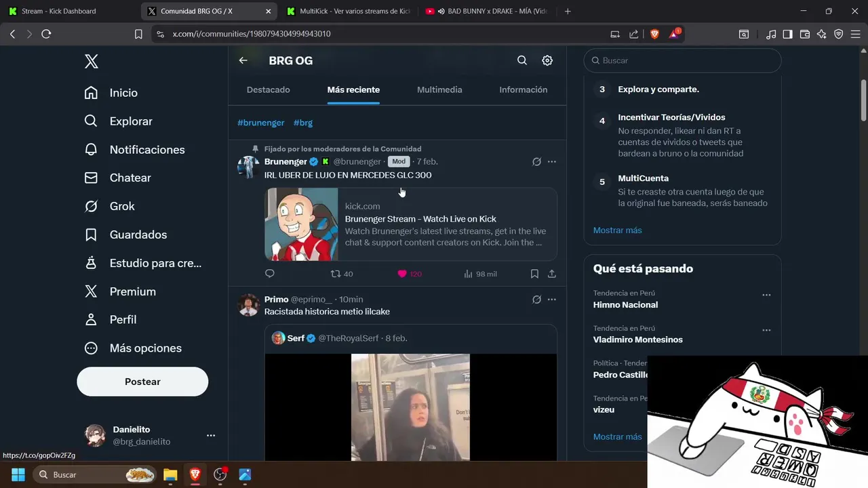The image size is (868, 488).
Task: Open Notificaciones in the sidebar
Action: [x=135, y=150]
